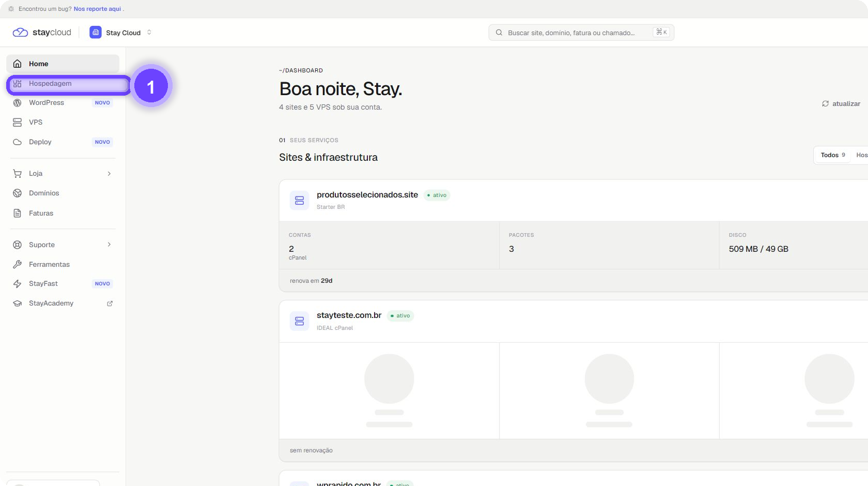Click 'Sites & infraestrutura' heading
The image size is (868, 486).
tap(329, 157)
